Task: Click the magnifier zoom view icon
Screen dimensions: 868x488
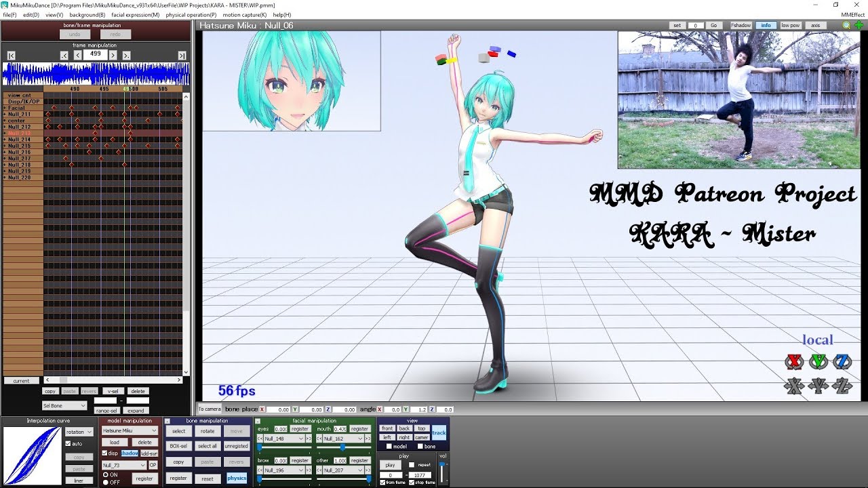Action: (846, 25)
